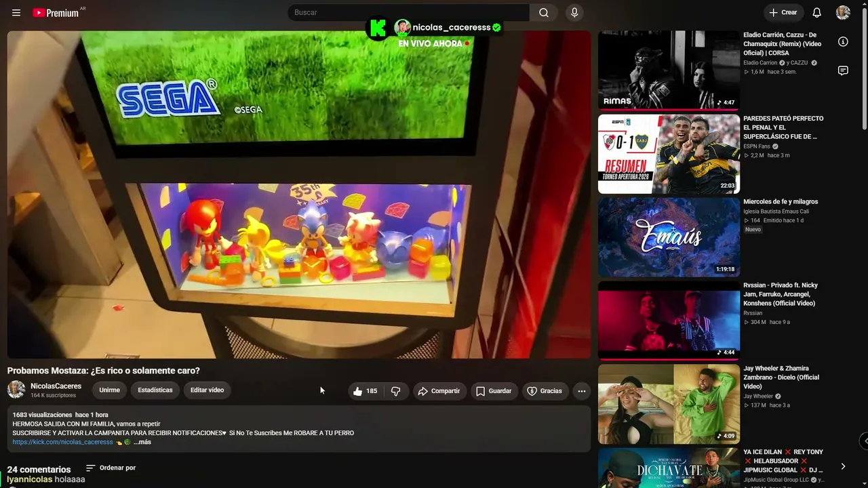
Task: Click Editar video button
Action: (x=207, y=390)
